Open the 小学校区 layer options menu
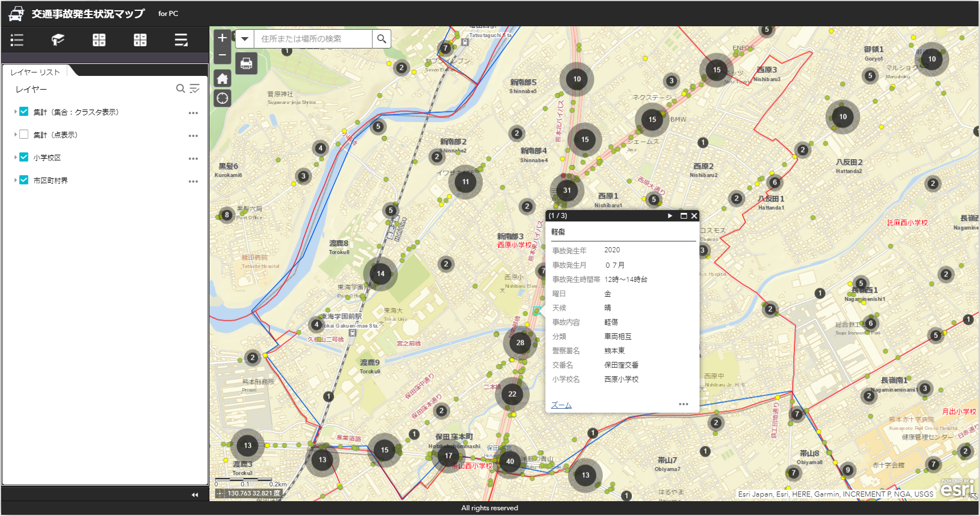Screen dimensions: 980x516 point(193,159)
